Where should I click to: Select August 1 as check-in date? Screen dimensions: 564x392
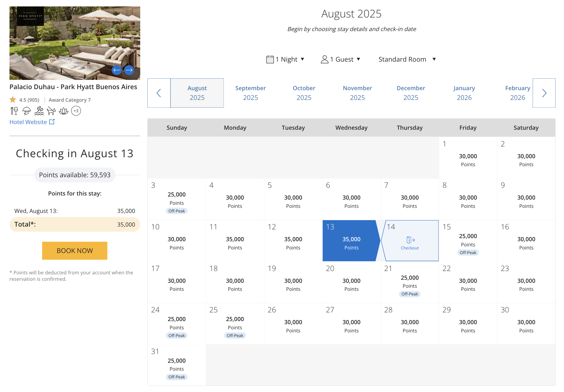point(468,158)
